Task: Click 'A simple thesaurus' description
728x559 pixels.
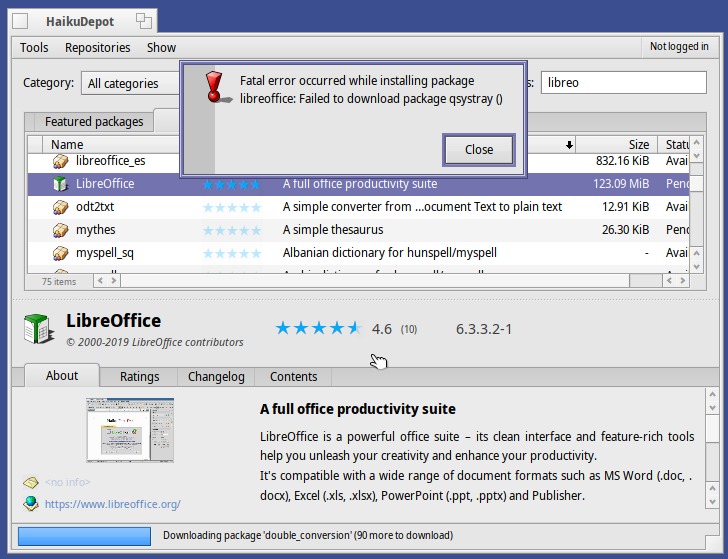Action: [x=333, y=230]
